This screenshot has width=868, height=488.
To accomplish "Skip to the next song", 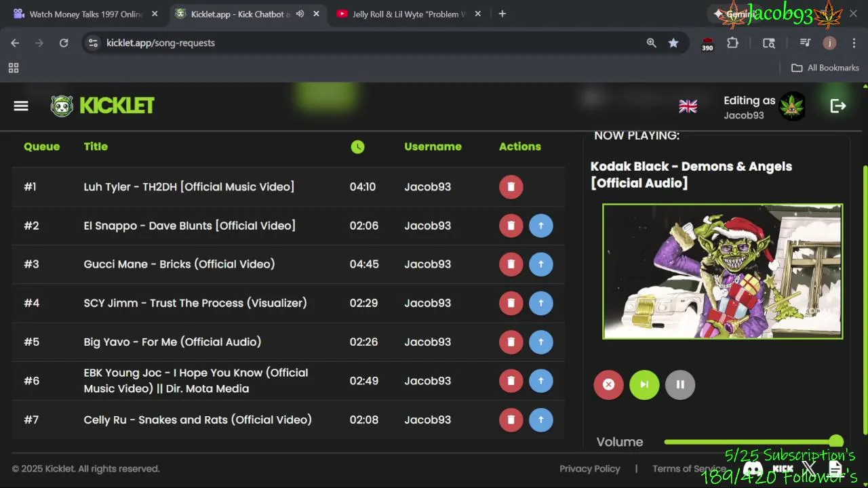I will [644, 384].
